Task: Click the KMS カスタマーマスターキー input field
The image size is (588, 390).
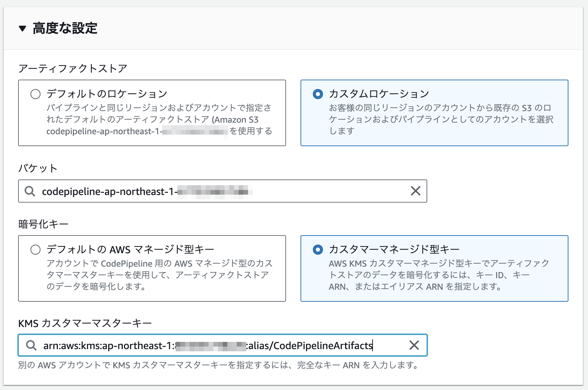Action: click(217, 346)
